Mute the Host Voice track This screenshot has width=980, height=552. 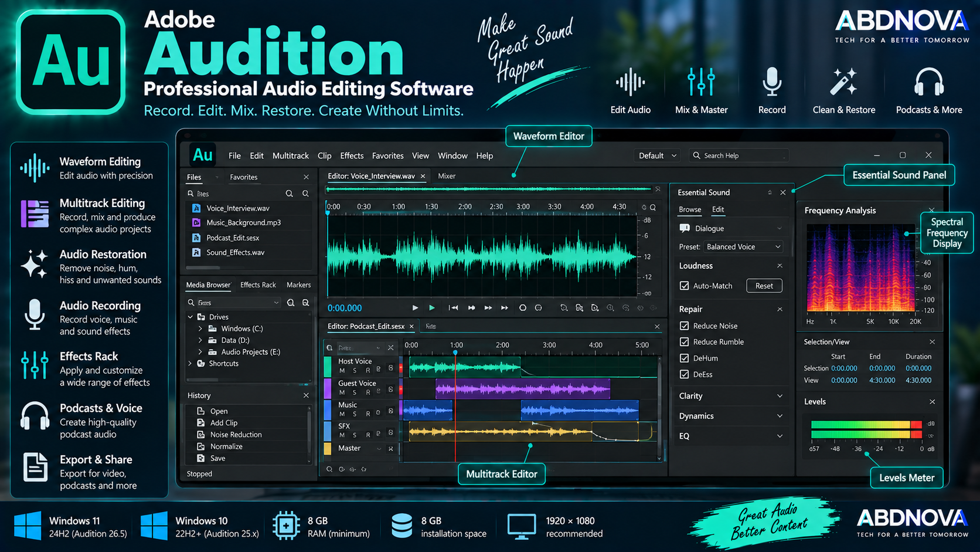point(342,370)
